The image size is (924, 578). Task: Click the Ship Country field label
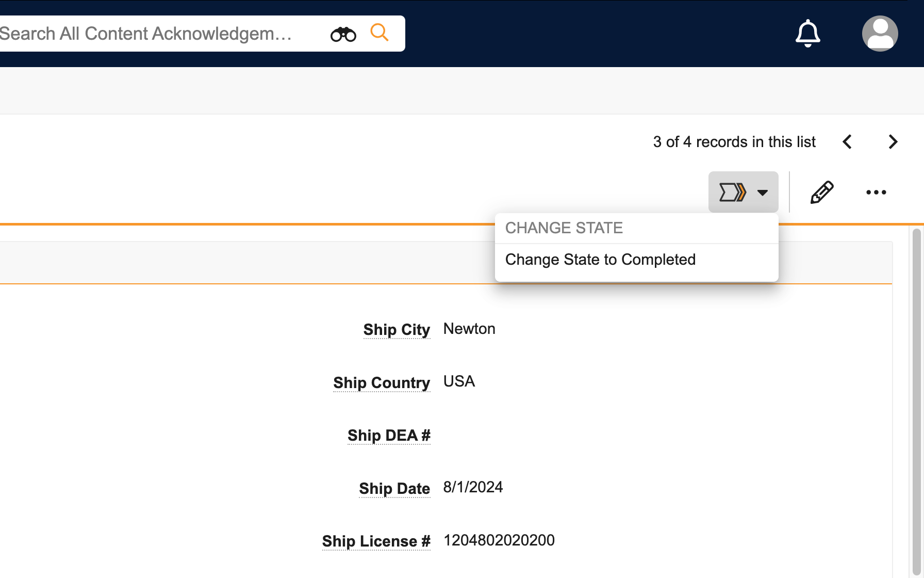(382, 383)
